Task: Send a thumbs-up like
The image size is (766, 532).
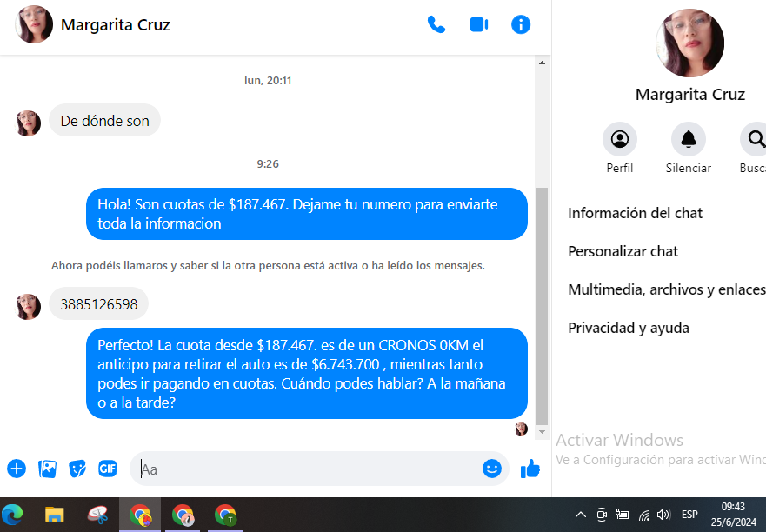Action: (530, 469)
